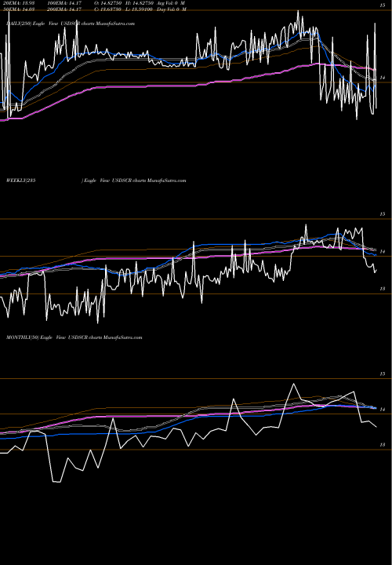Image resolution: width=392 pixels, height=565 pixels.
Task: Click the '14' axis label on monthly chart
Action: tap(383, 410)
